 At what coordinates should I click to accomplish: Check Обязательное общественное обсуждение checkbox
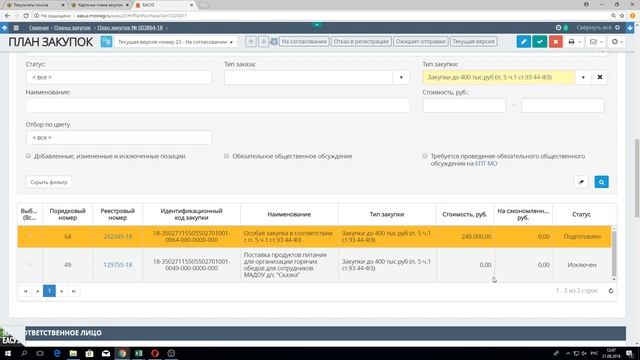(227, 156)
